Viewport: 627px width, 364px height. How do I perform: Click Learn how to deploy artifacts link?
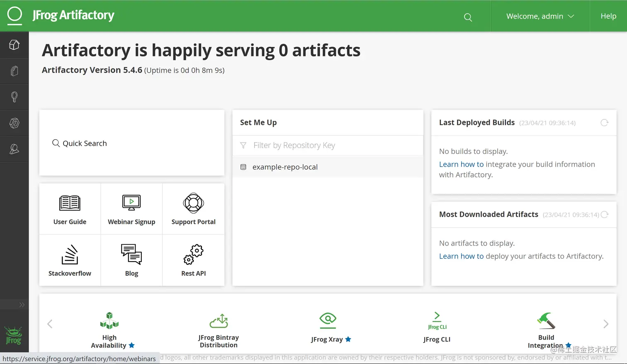tap(461, 256)
